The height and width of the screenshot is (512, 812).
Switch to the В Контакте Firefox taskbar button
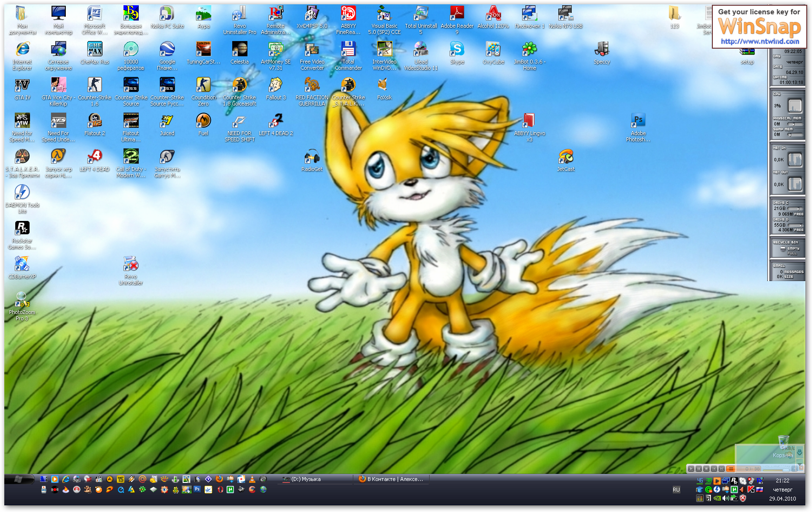(391, 479)
